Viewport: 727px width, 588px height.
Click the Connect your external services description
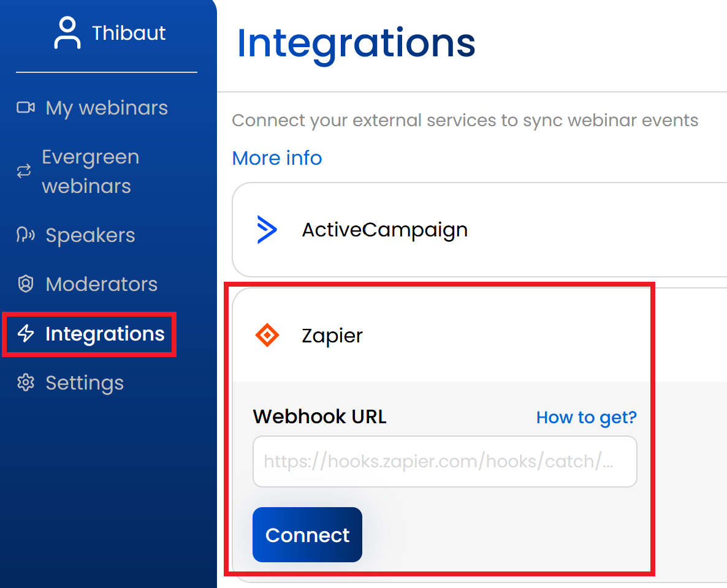point(465,121)
